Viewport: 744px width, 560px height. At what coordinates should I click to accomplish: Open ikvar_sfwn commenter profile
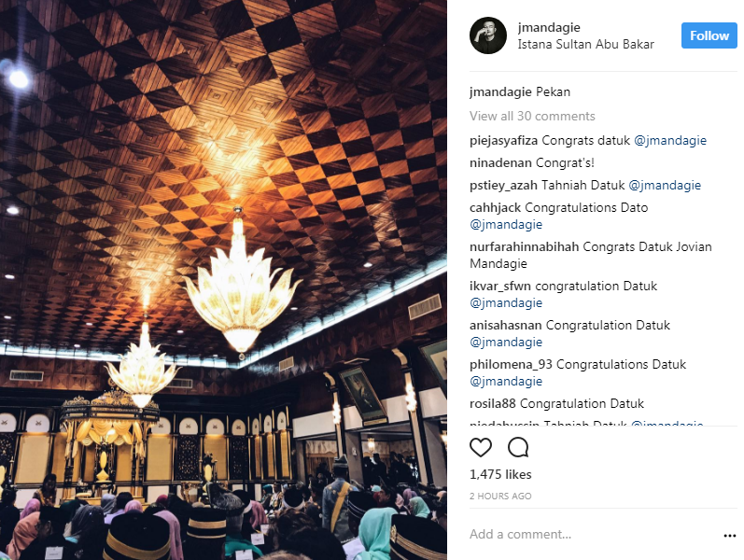tap(500, 287)
